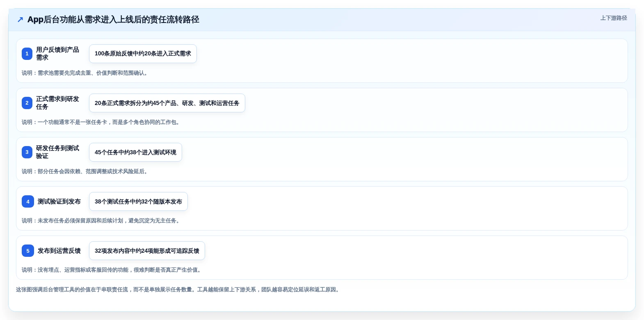Click the arrow icon beside the App后台 title

tap(20, 20)
